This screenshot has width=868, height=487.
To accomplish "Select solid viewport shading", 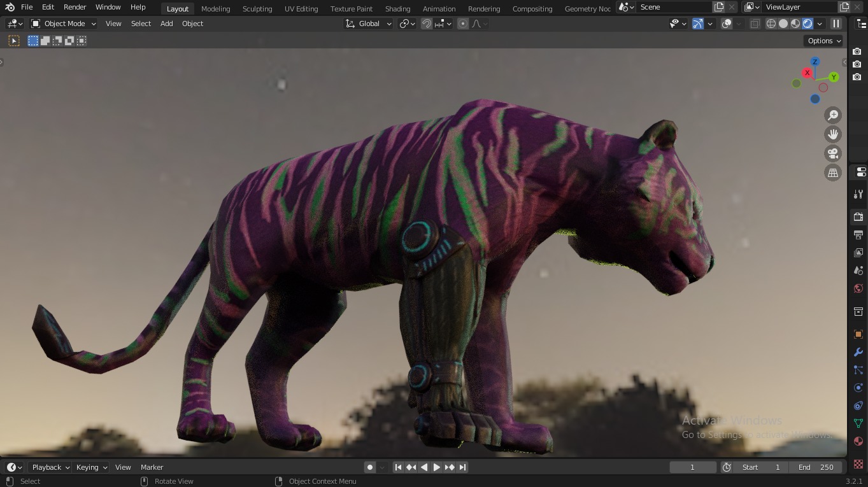I will (x=783, y=24).
